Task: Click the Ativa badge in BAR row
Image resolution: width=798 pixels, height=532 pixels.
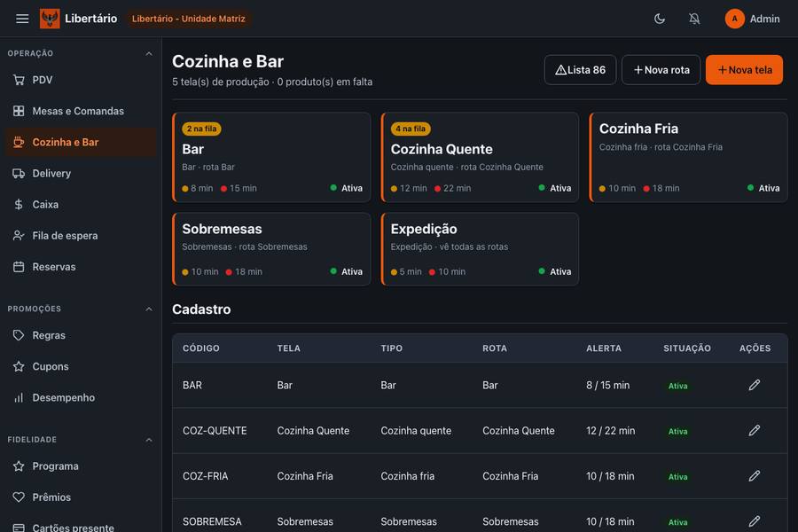Action: pyautogui.click(x=678, y=386)
